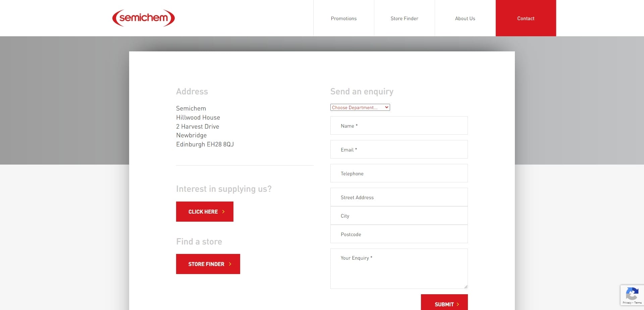644x310 pixels.
Task: Click the 'Find a store' heading
Action: click(199, 241)
